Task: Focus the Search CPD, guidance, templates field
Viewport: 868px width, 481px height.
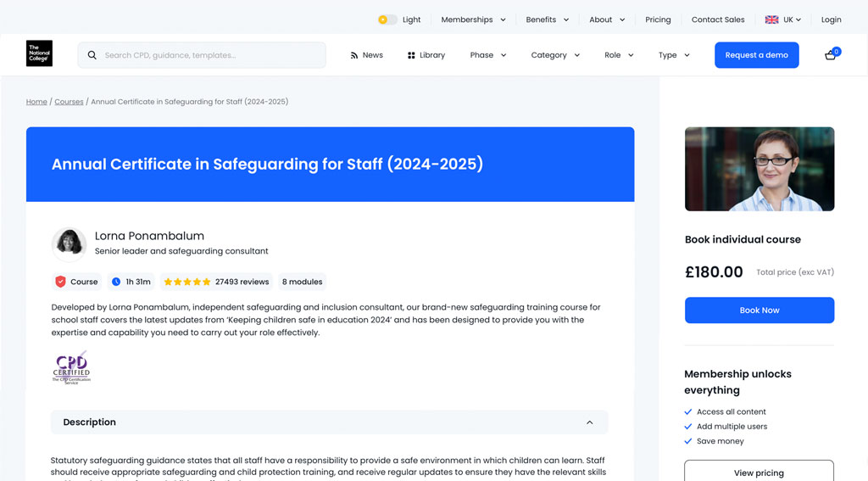Action: (x=202, y=55)
